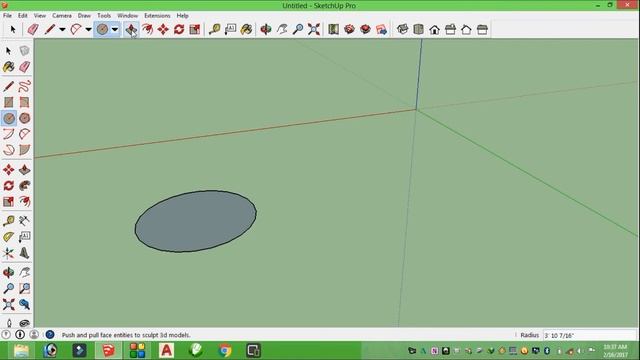Click the sign-in person icon in status bar
The width and height of the screenshot is (640, 360).
pos(34,335)
